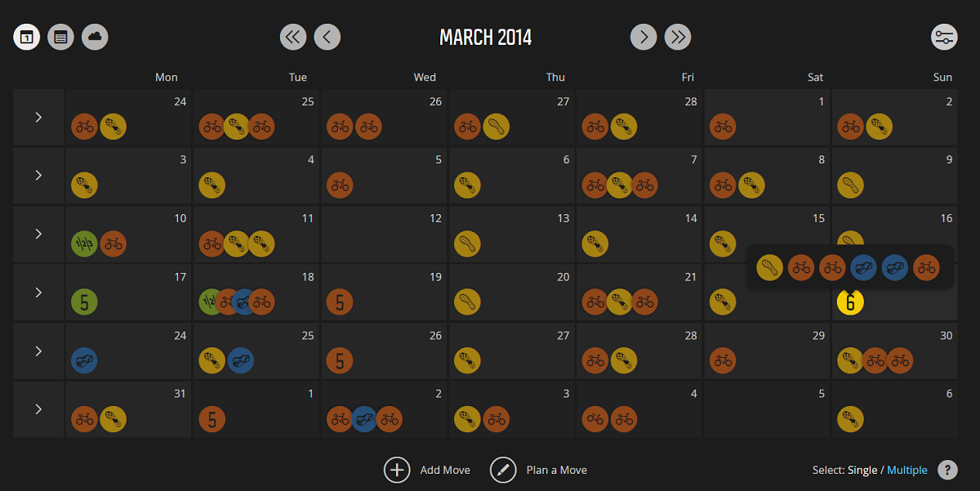Image resolution: width=980 pixels, height=491 pixels.
Task: Click the blue move icon on March 24
Action: pos(85,360)
